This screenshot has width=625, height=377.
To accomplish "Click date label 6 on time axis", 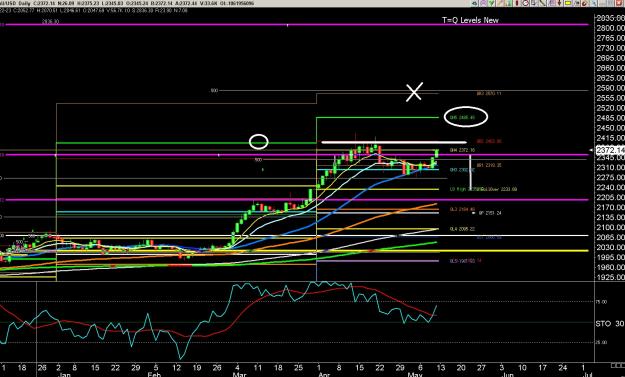I will [420, 367].
